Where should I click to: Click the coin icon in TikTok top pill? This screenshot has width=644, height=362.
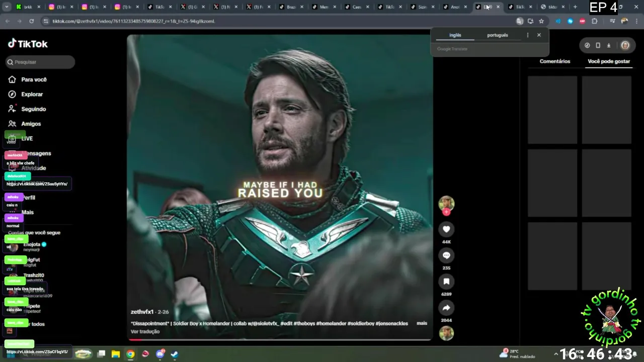click(587, 45)
